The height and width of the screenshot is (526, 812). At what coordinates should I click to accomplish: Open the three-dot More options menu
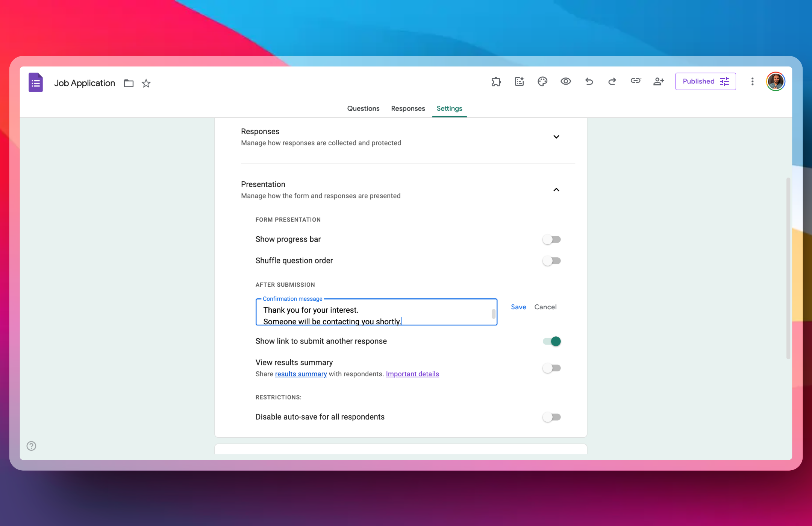click(x=752, y=81)
